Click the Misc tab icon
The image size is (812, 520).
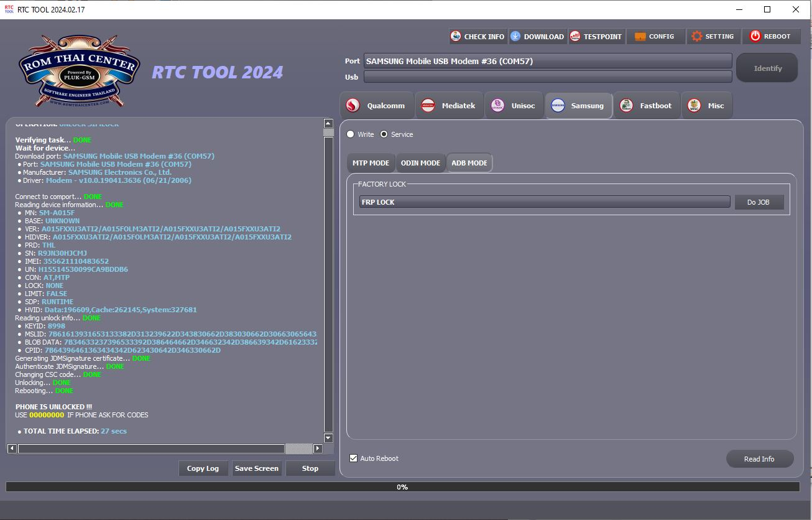pos(694,106)
